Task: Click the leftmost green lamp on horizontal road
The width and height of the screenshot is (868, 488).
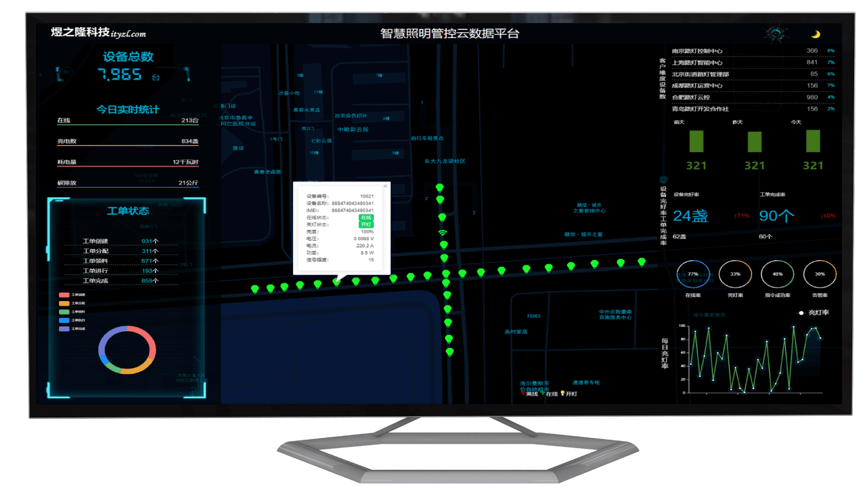Action: pos(255,290)
